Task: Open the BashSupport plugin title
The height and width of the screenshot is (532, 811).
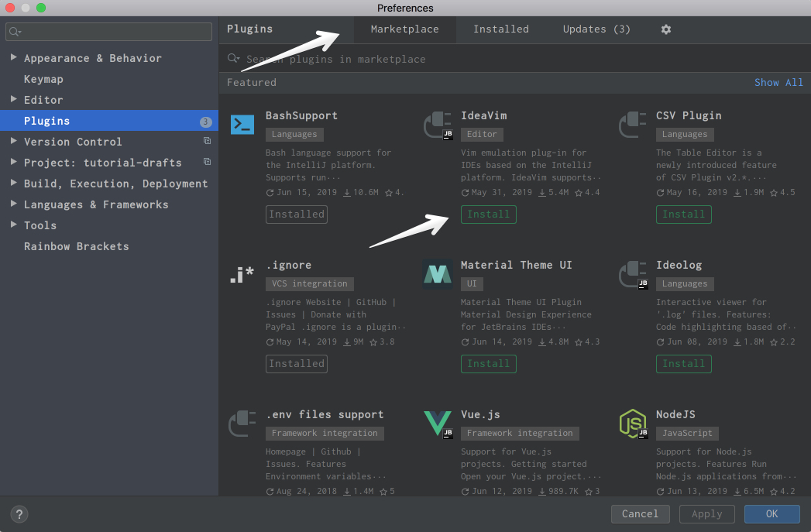Action: [x=301, y=116]
